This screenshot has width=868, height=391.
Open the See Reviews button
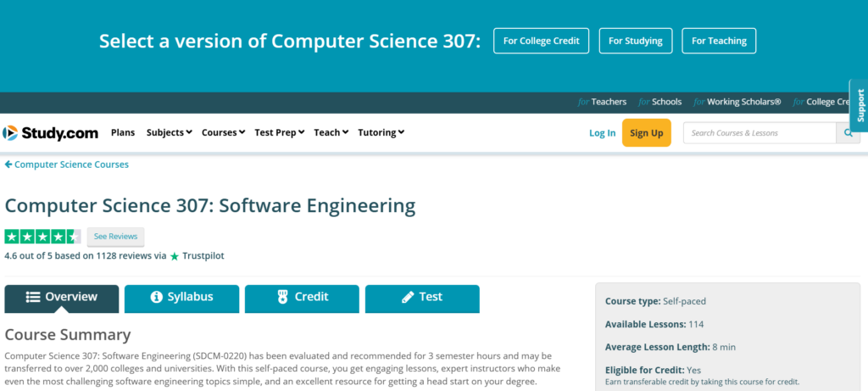[115, 237]
